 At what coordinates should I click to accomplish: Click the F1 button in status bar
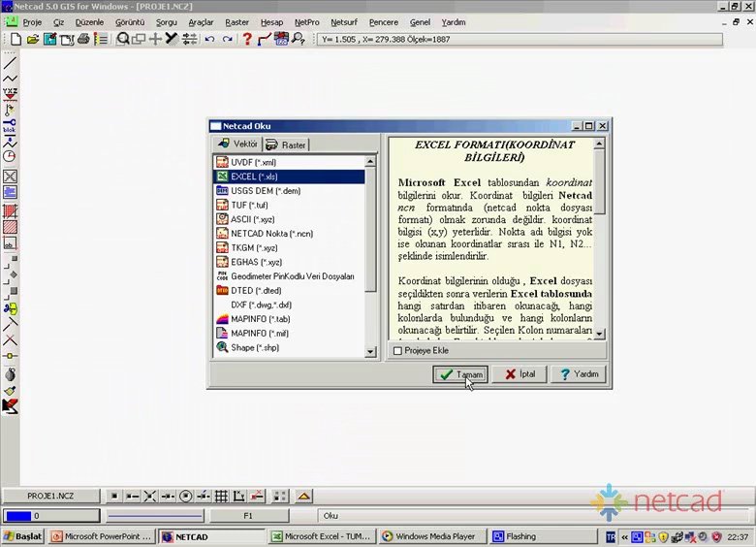[x=248, y=516]
